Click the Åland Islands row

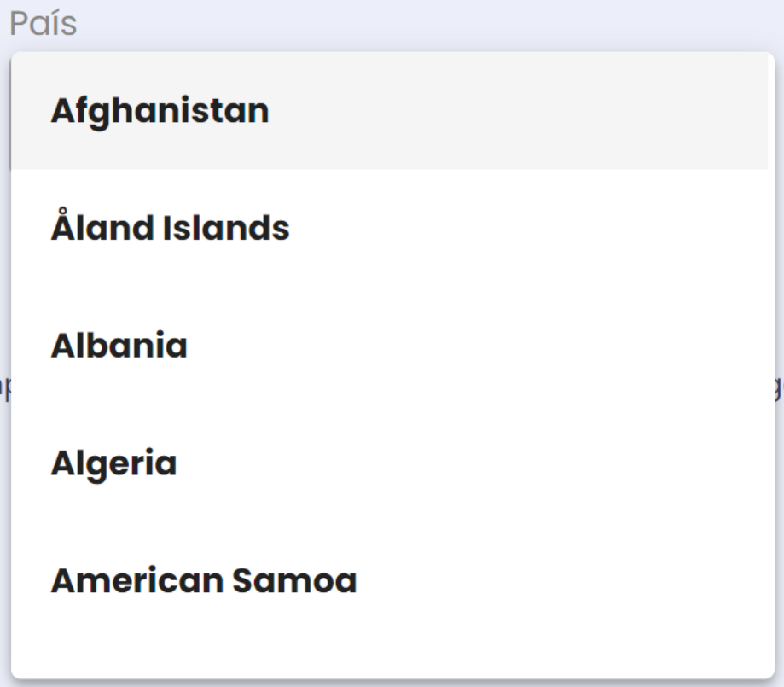[x=170, y=229]
